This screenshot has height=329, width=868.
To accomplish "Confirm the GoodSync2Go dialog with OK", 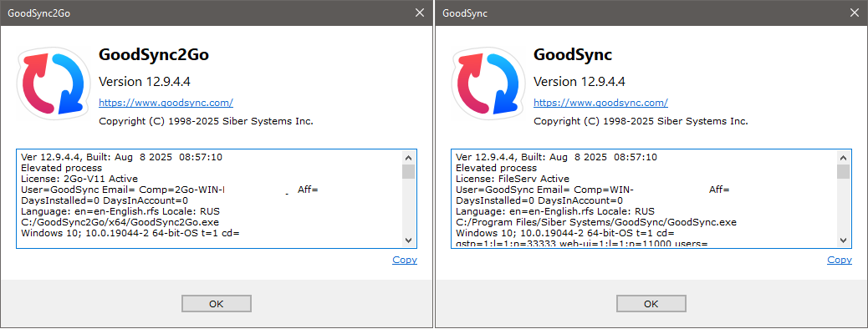I will (x=217, y=304).
